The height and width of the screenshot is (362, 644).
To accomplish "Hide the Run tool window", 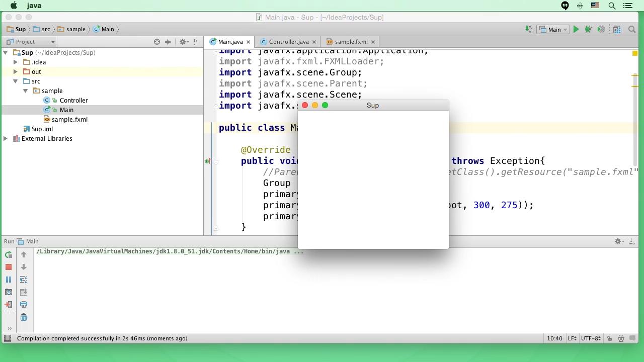I will (631, 241).
